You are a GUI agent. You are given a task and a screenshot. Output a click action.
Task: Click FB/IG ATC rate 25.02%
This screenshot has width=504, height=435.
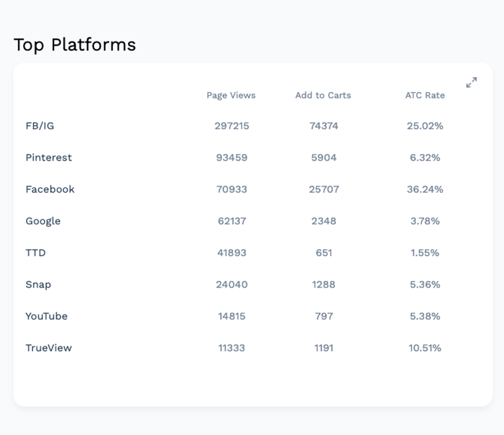click(x=425, y=126)
